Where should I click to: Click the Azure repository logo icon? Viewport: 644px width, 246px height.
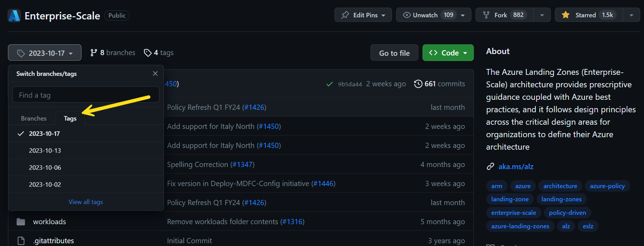click(x=14, y=16)
